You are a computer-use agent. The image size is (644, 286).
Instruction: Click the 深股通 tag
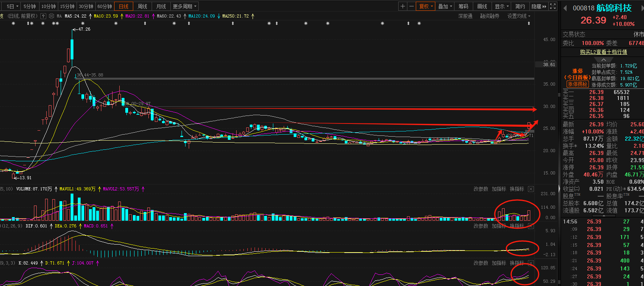tap(465, 16)
